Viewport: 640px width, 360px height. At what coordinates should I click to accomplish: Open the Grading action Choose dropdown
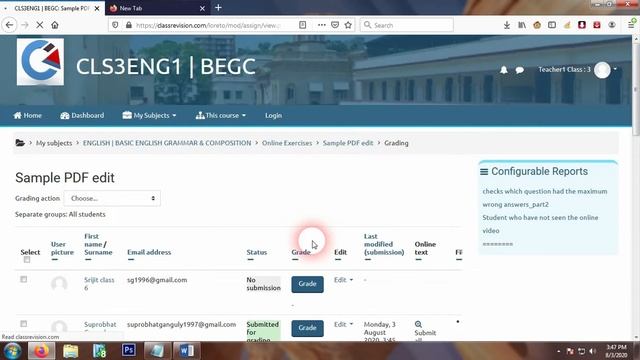coord(112,198)
